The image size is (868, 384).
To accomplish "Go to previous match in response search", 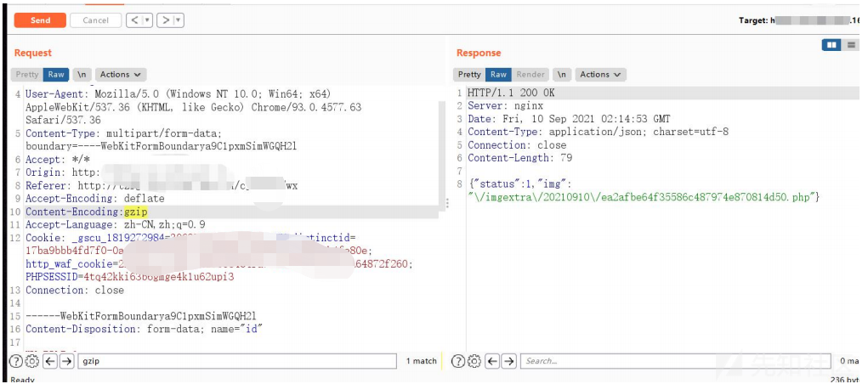I will coord(492,361).
